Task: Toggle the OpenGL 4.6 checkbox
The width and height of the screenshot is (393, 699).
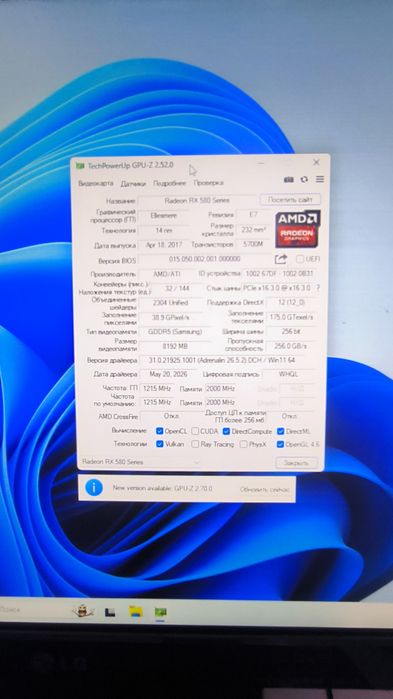Action: (280, 444)
